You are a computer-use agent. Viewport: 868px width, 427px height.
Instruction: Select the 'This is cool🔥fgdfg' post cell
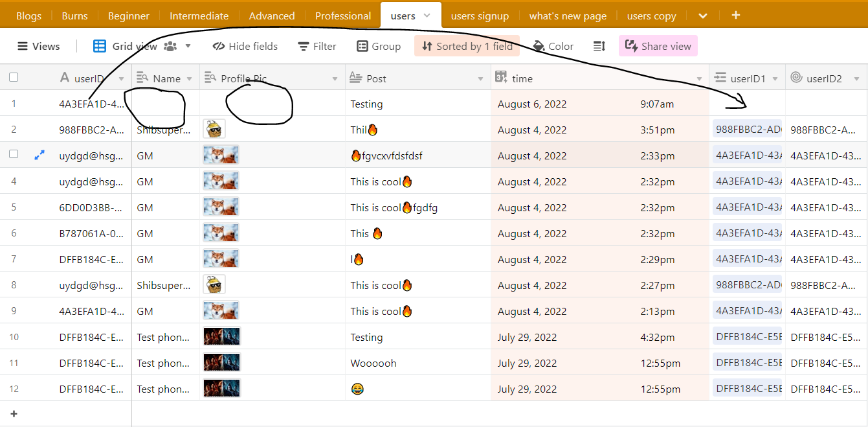point(418,207)
